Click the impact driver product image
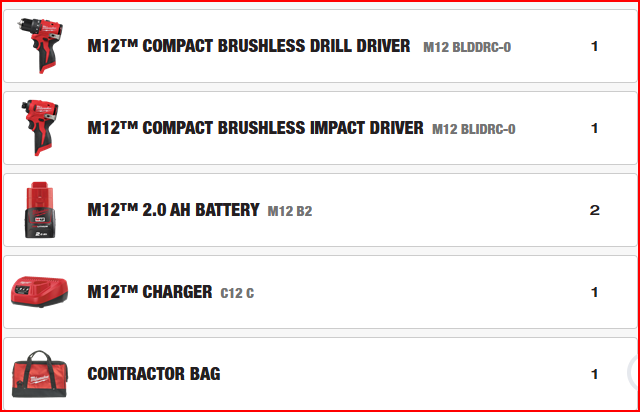 (x=39, y=128)
